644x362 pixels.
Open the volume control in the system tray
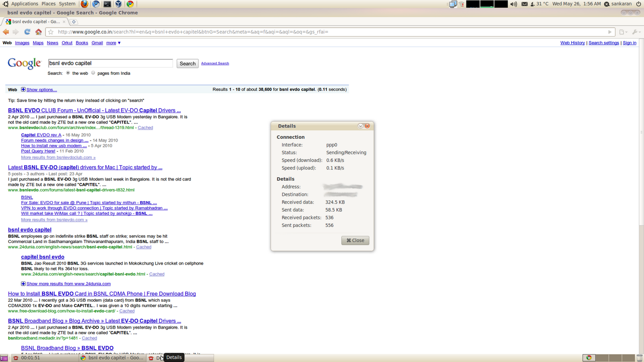tap(514, 4)
